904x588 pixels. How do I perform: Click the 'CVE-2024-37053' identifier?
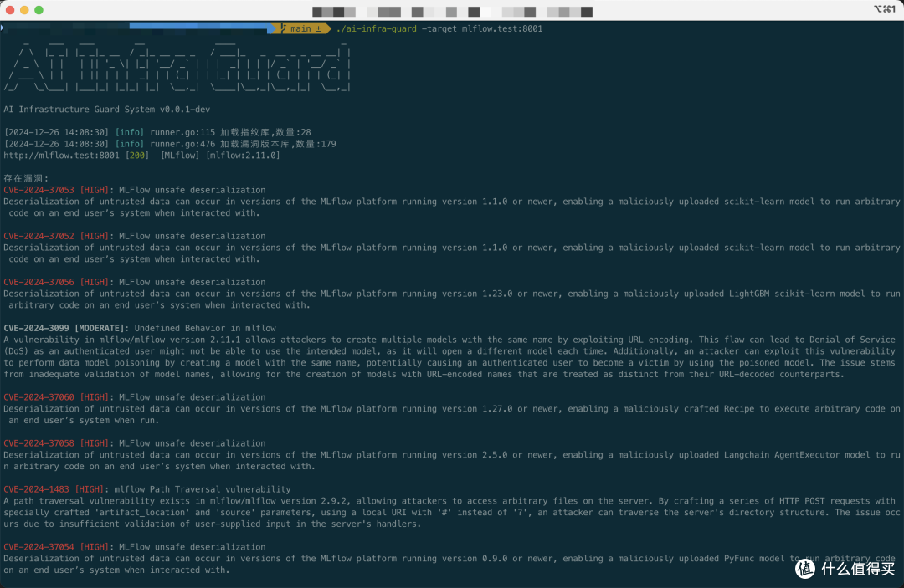[x=39, y=190]
